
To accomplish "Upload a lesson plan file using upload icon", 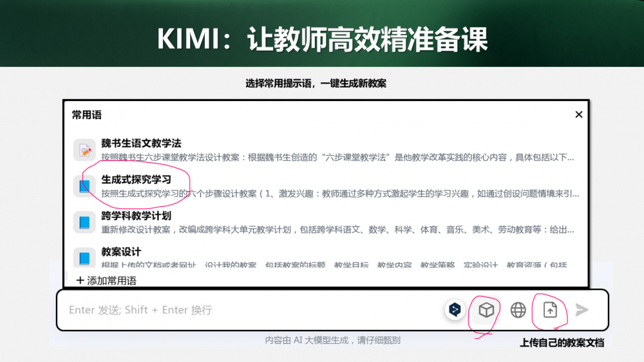I will 550,310.
